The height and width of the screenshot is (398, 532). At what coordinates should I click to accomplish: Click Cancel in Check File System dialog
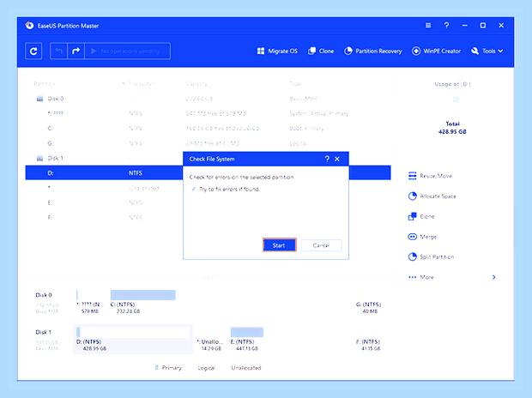pyautogui.click(x=321, y=245)
